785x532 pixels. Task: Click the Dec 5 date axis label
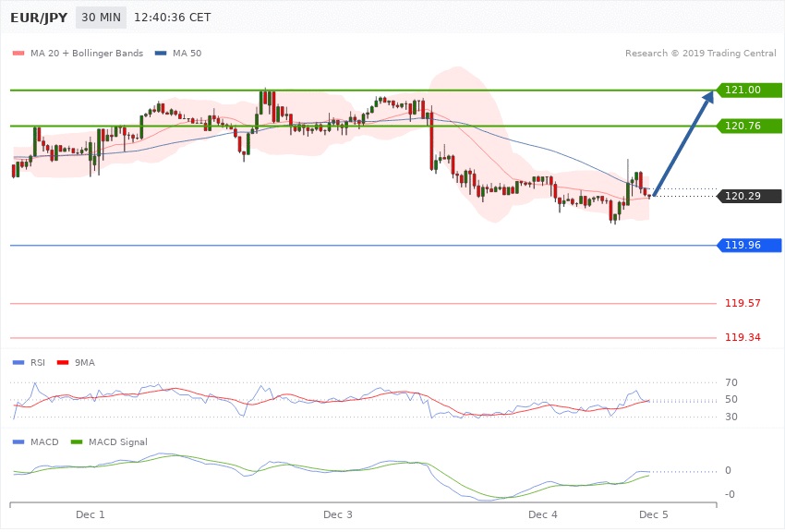(x=653, y=514)
